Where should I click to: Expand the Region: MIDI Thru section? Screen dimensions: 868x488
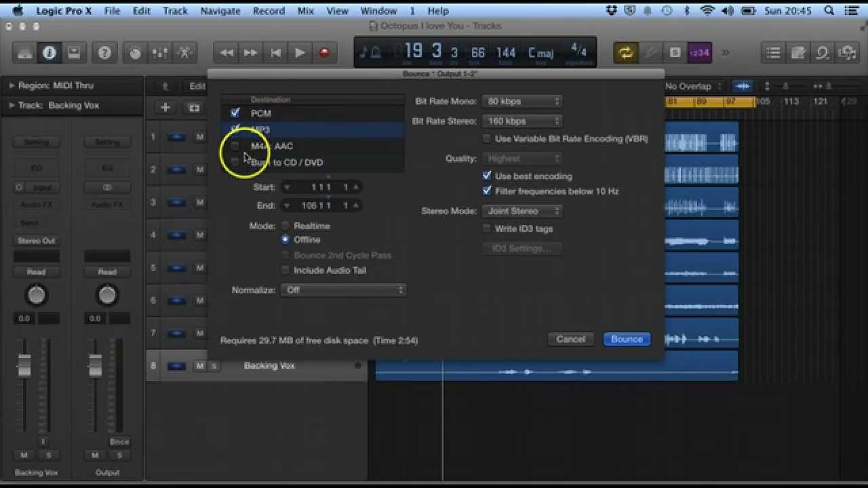click(x=12, y=85)
